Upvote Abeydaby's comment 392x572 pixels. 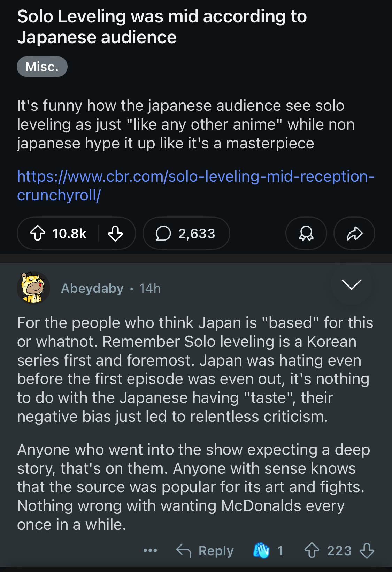coord(312,551)
